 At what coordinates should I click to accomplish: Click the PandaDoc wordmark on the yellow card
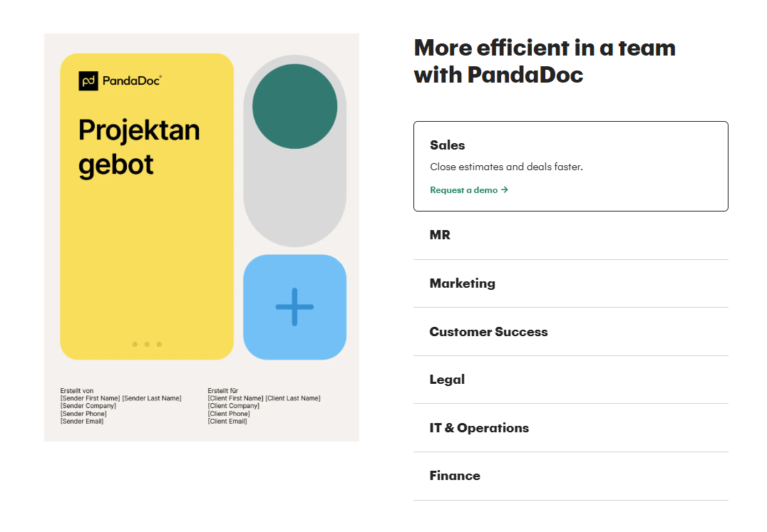point(132,81)
